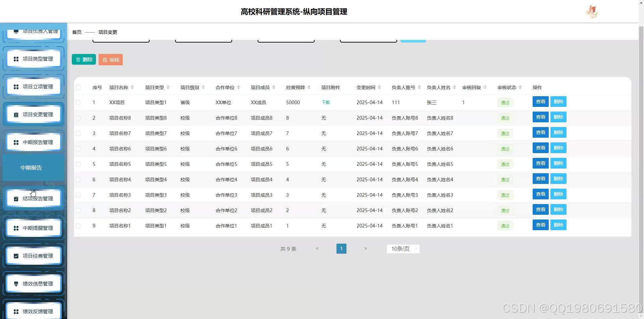Check the row checkbox for 项目名称2
This screenshot has width=644, height=319.
tap(78, 210)
